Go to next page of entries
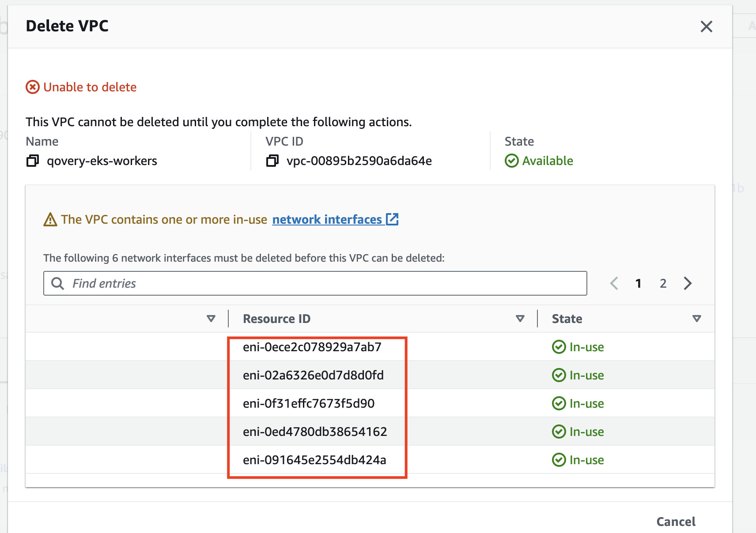The height and width of the screenshot is (533, 756). 688,283
